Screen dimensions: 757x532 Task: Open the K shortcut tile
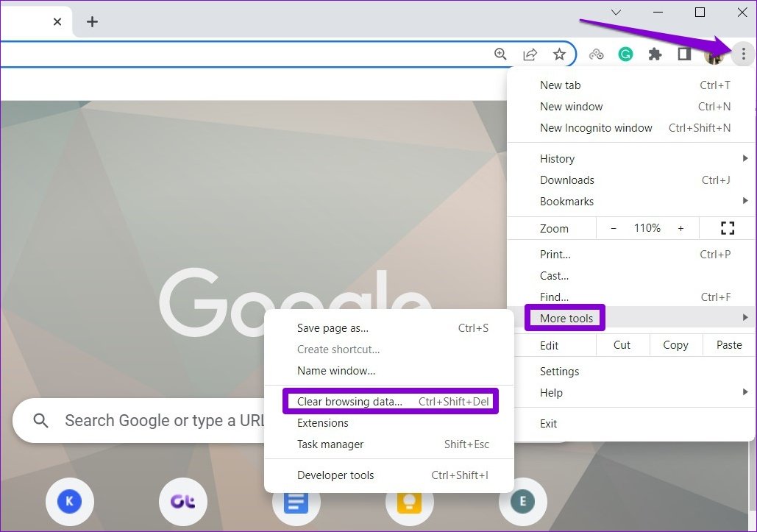tap(69, 501)
